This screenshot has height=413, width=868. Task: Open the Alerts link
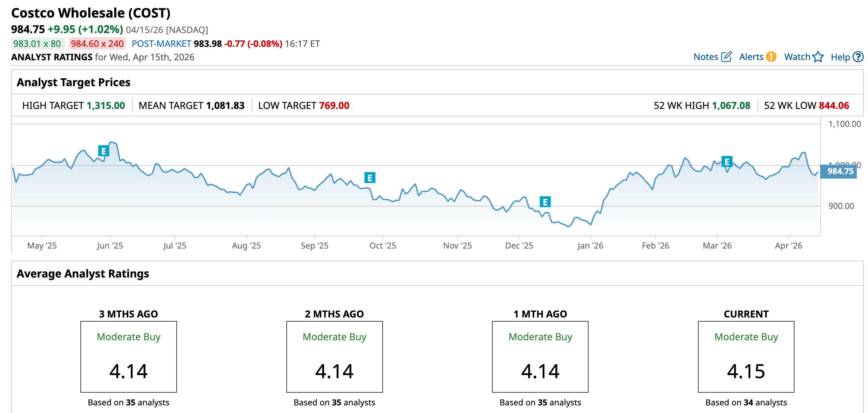751,57
